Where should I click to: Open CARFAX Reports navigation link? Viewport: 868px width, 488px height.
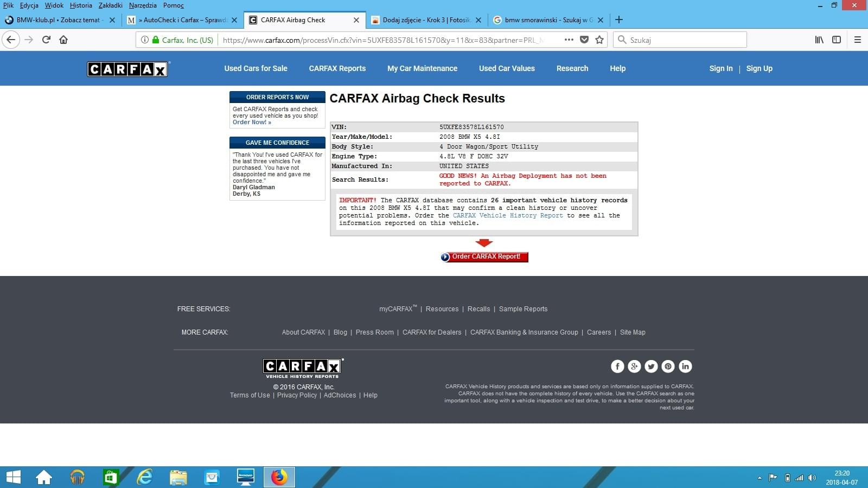[337, 68]
